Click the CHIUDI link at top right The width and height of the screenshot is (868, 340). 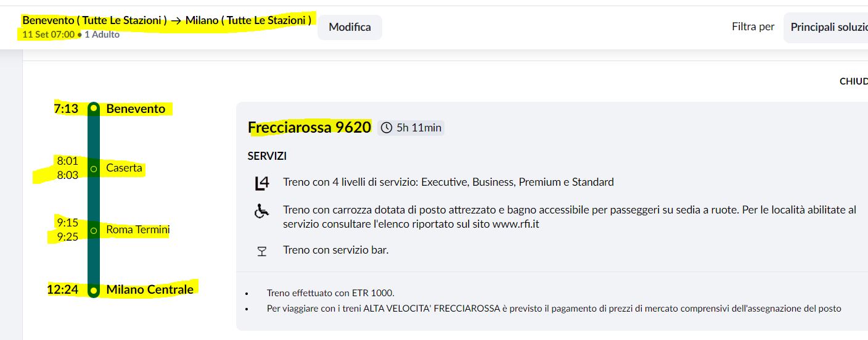coord(854,81)
